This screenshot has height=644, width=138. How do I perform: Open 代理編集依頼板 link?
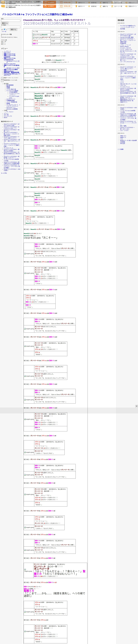point(11,100)
